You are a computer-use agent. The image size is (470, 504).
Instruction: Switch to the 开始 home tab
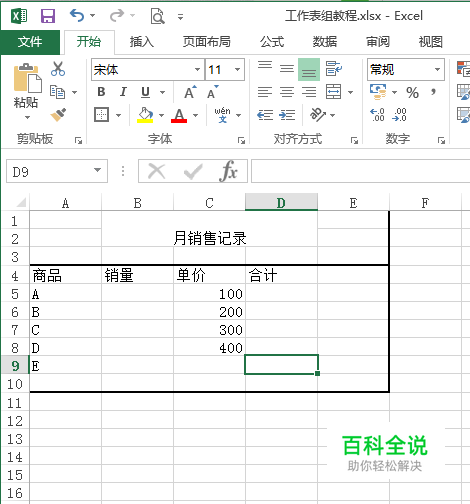coord(89,42)
